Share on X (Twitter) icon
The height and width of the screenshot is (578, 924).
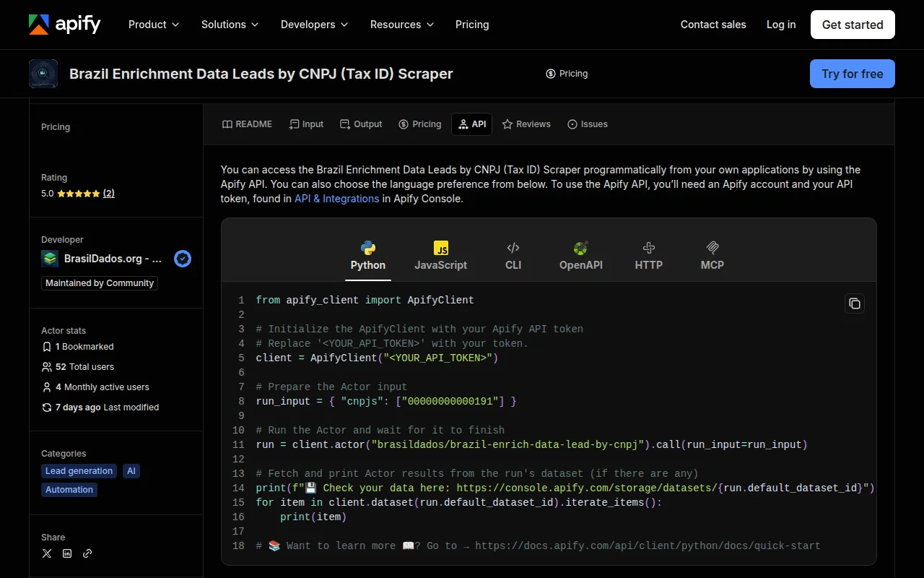[x=47, y=553]
